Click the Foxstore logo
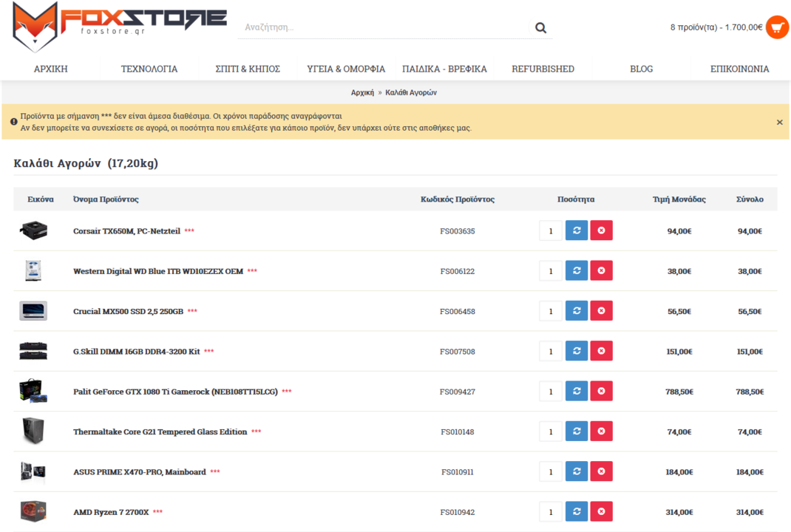 120,26
